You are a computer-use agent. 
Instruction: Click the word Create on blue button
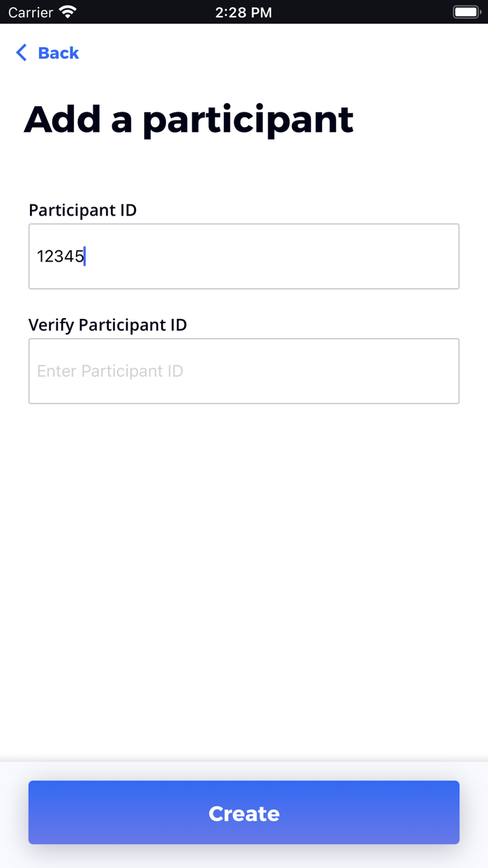click(244, 813)
